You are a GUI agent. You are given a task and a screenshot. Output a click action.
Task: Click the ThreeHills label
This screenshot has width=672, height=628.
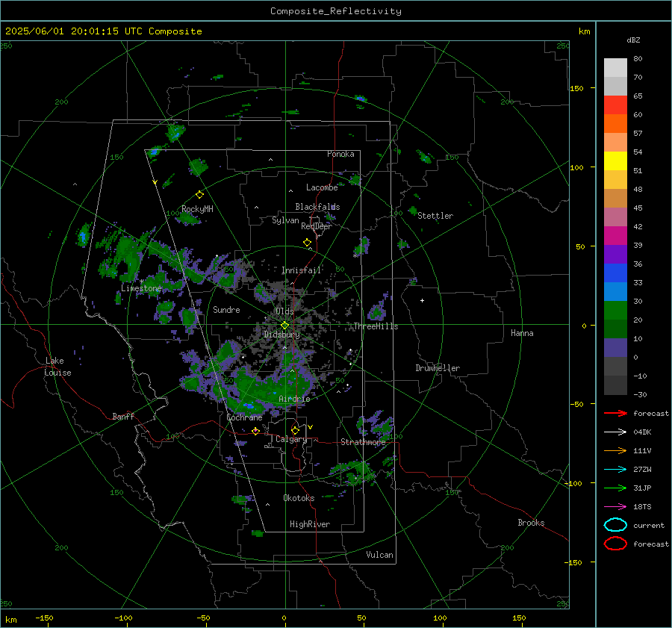(376, 326)
